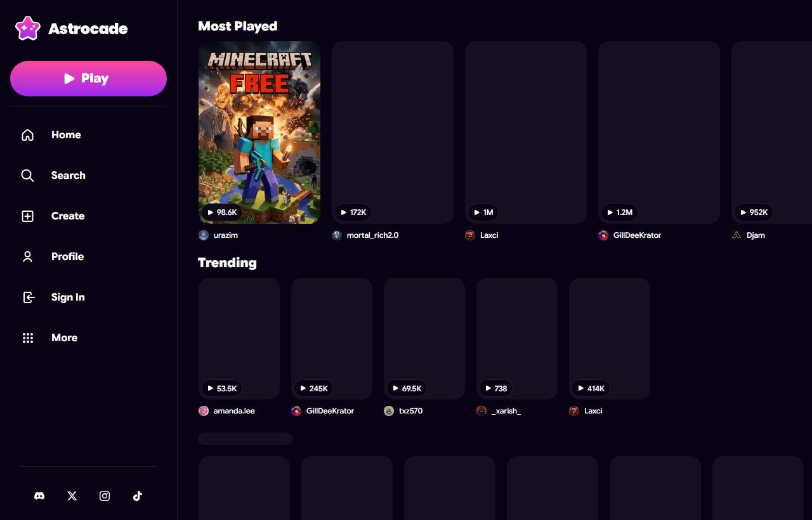Click the 98.6K play count badge
812x520 pixels.
(x=222, y=212)
